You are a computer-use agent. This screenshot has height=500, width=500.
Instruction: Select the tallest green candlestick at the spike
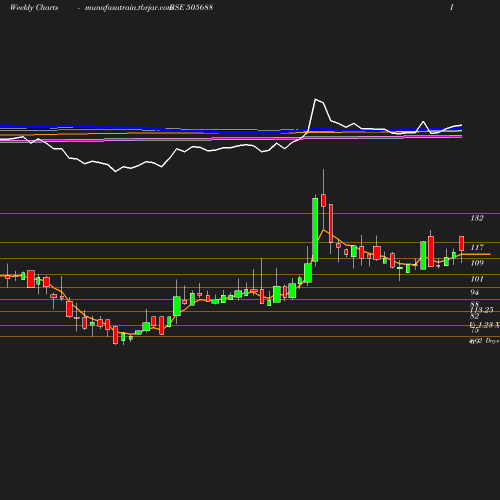pyautogui.click(x=315, y=230)
